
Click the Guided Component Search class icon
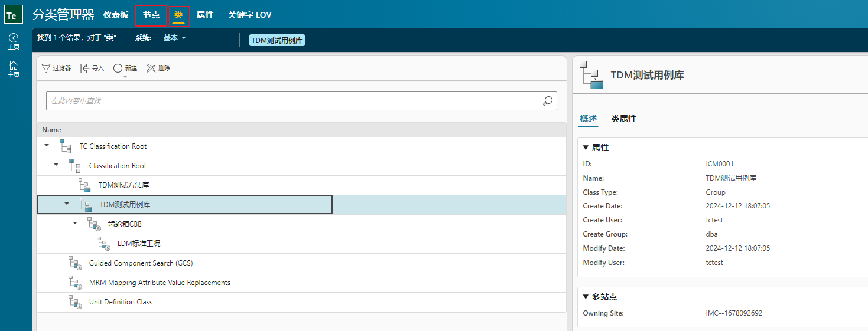click(x=75, y=263)
